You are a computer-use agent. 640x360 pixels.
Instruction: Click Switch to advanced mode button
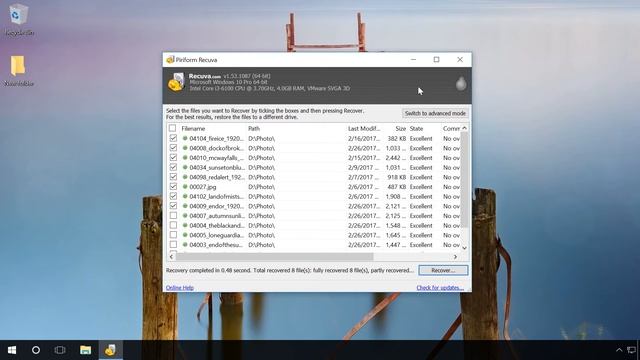[x=435, y=113]
